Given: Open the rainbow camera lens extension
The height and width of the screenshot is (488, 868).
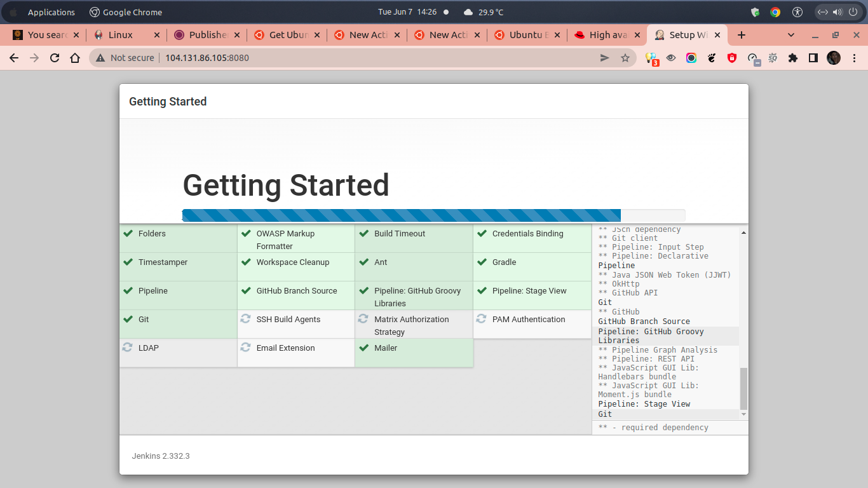Looking at the screenshot, I should point(691,58).
